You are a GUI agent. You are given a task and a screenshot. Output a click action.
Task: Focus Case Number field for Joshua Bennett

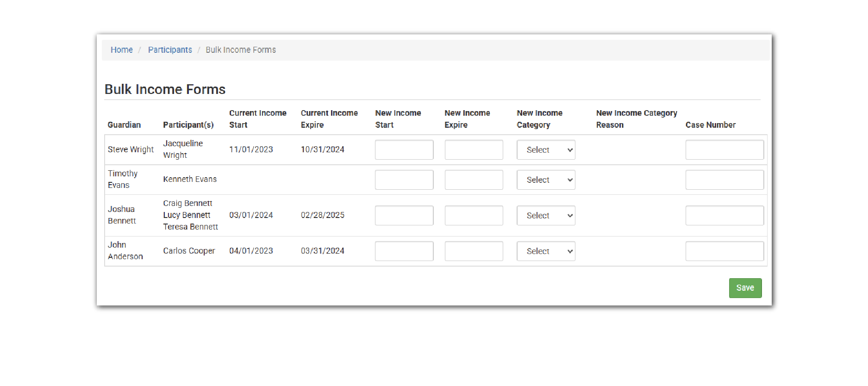pyautogui.click(x=724, y=216)
